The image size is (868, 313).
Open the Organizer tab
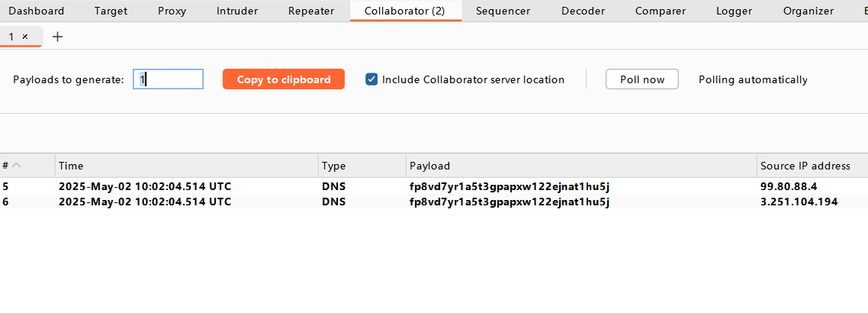coord(809,11)
